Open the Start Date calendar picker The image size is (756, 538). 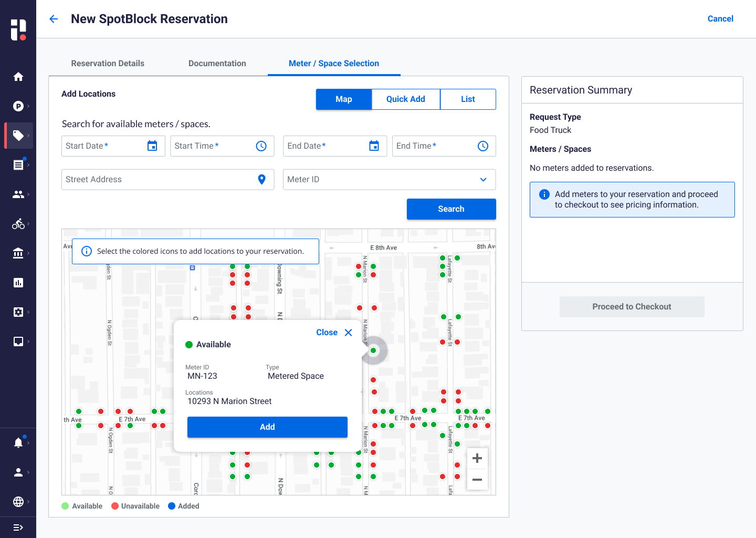[152, 146]
